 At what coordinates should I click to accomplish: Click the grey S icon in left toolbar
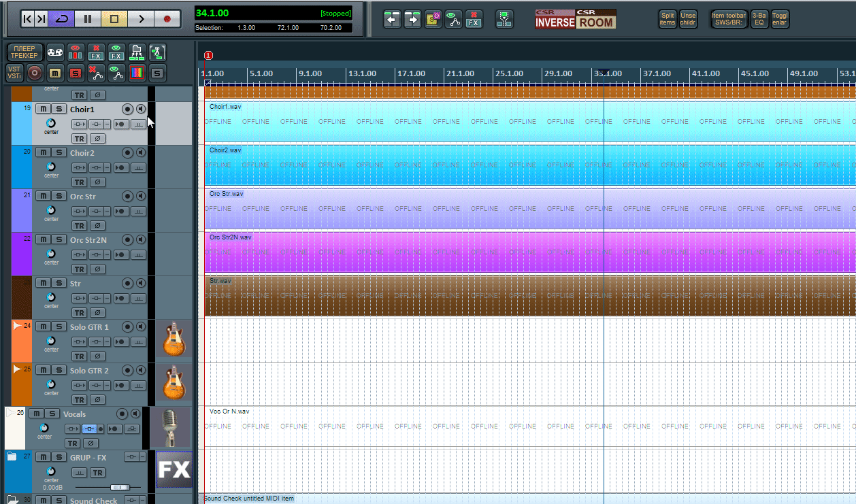pos(157,72)
